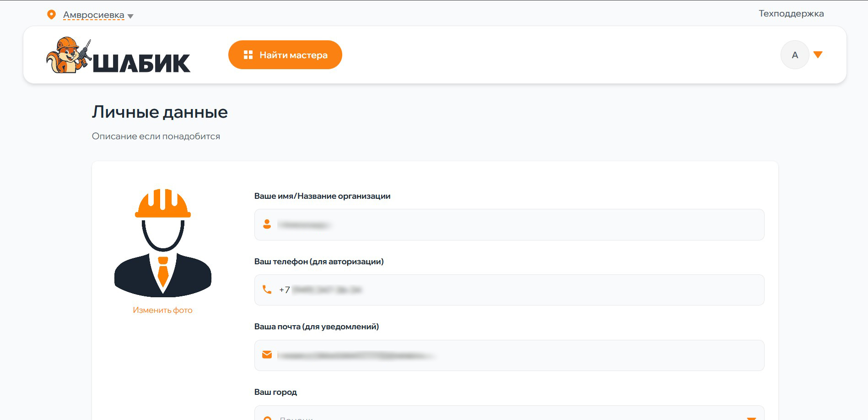
Task: Click the grid icon in Найти мастера
Action: [248, 55]
